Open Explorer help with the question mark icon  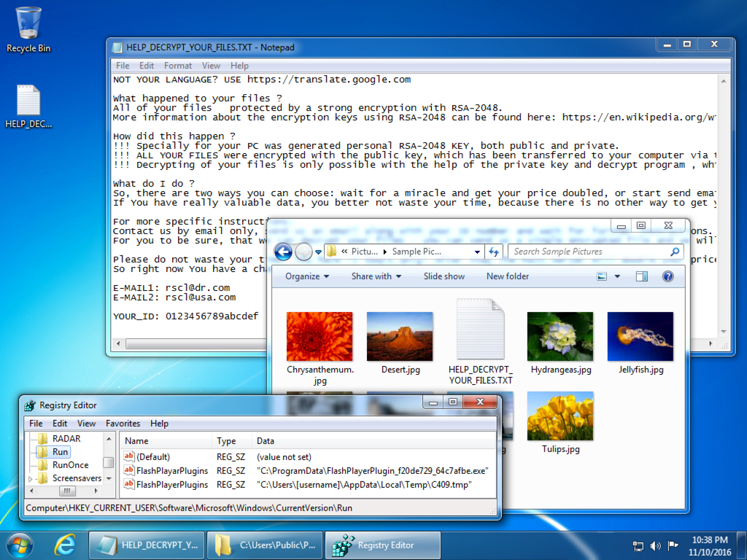point(668,276)
